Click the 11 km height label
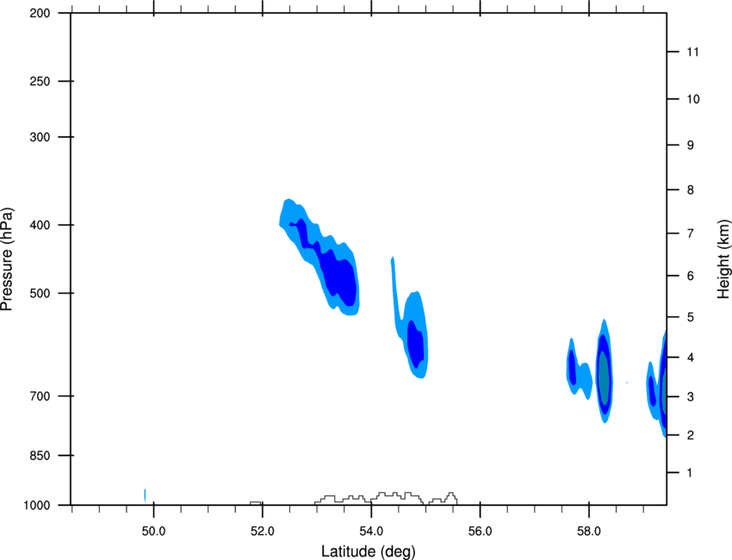Image resolution: width=732 pixels, height=560 pixels. 692,52
